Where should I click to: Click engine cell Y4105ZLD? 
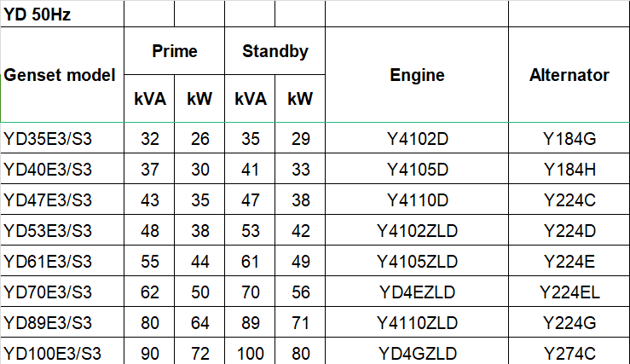(417, 261)
